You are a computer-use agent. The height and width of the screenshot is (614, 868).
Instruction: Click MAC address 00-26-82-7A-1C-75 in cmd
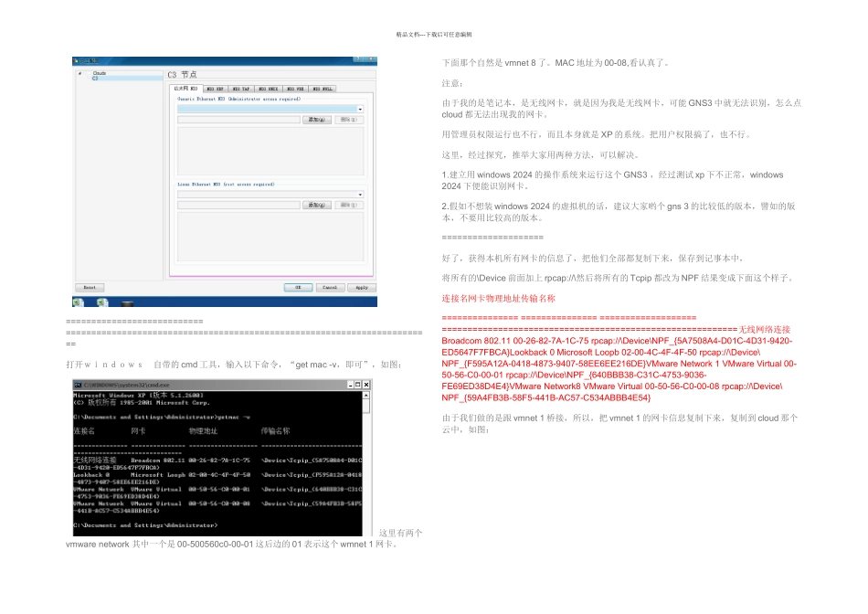[x=219, y=460]
